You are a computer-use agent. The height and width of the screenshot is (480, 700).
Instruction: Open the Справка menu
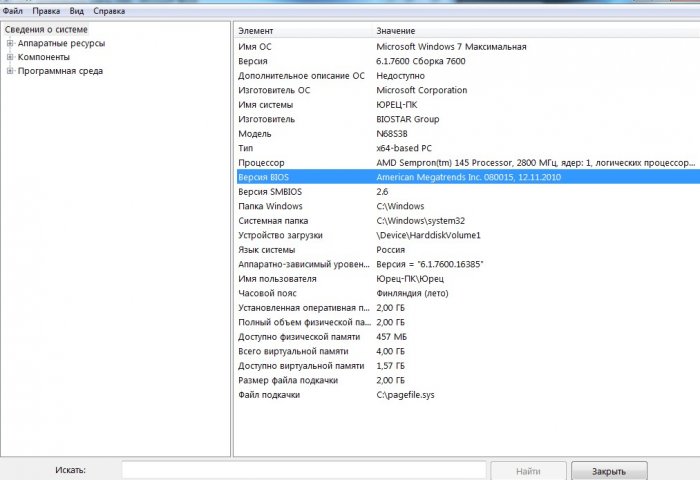pos(109,11)
